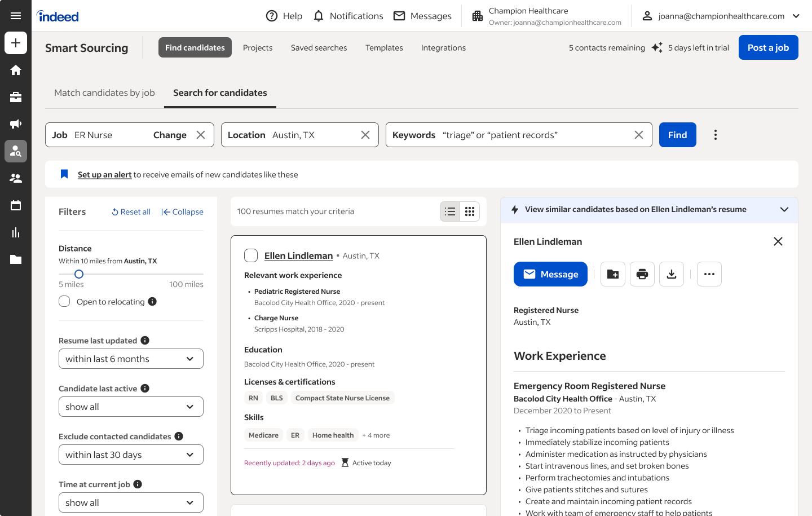Screen dimensions: 812x516
Task: Open account menu for joanna@championhealthcare.com
Action: click(x=721, y=16)
